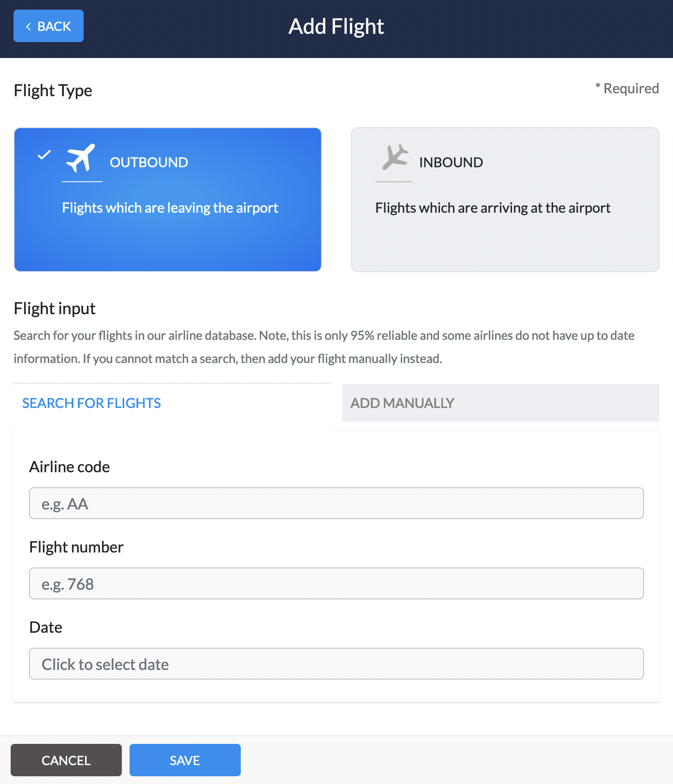Click the outbound departing airplane icon
This screenshot has height=784, width=673.
(x=81, y=158)
